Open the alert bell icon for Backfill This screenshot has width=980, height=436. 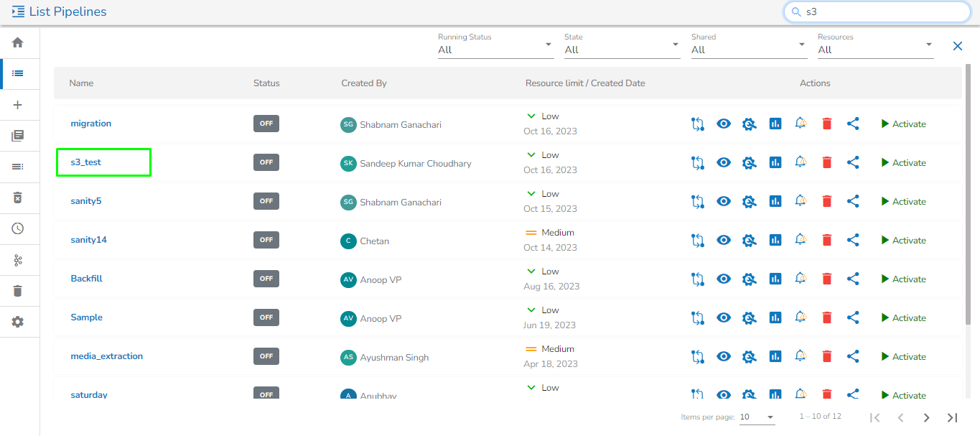tap(801, 279)
